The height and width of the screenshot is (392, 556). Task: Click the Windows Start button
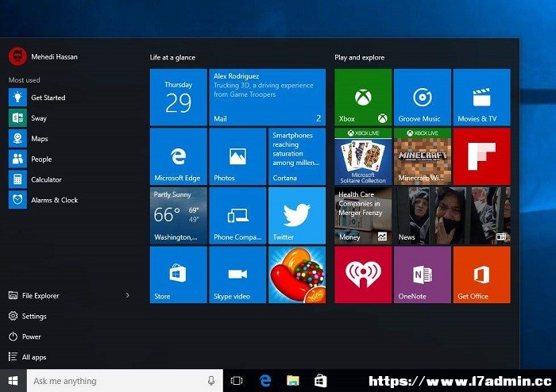pyautogui.click(x=14, y=381)
